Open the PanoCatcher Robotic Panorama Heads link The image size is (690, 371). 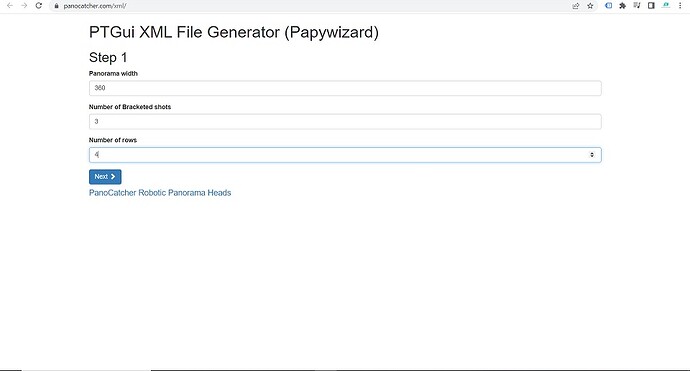click(x=160, y=193)
